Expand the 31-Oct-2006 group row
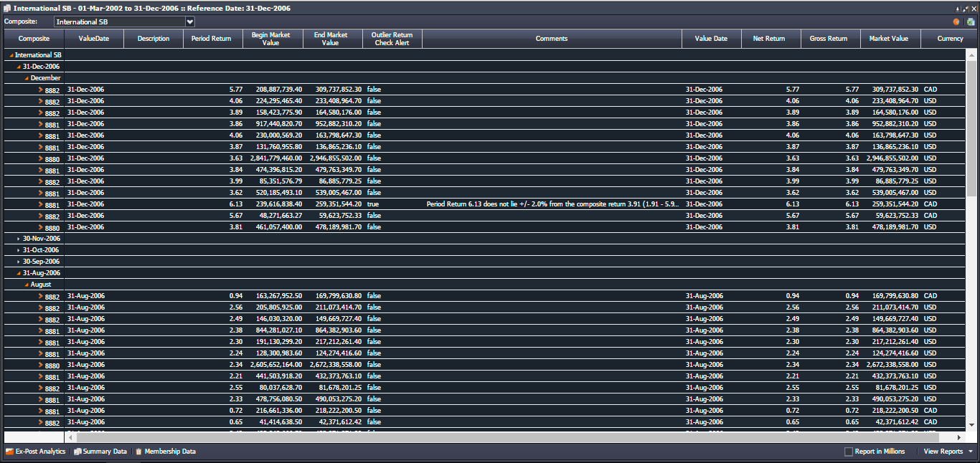This screenshot has height=463, width=980. pyautogui.click(x=19, y=250)
